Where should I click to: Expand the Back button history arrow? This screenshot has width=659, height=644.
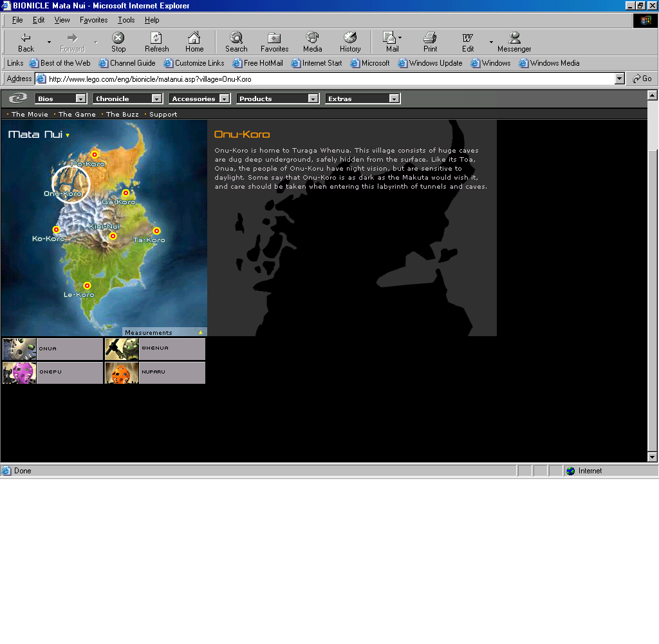coord(49,43)
